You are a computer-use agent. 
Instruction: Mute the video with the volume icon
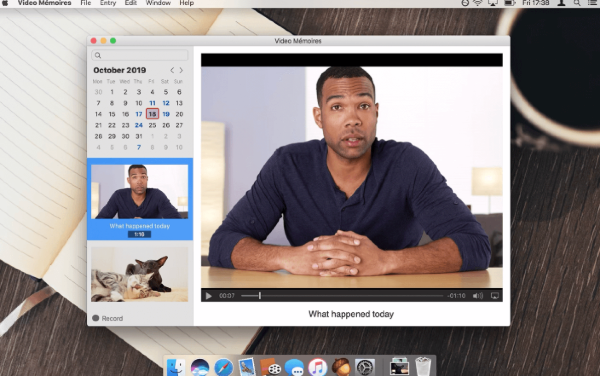[x=478, y=296]
